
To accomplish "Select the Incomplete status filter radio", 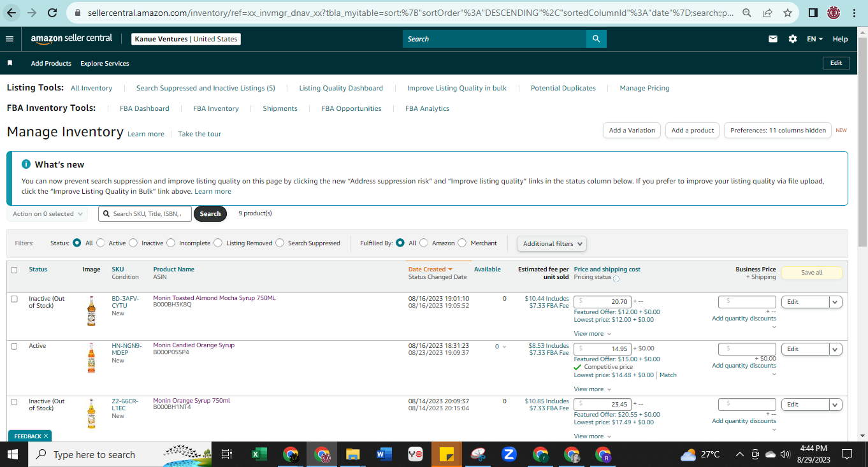I will [x=171, y=243].
